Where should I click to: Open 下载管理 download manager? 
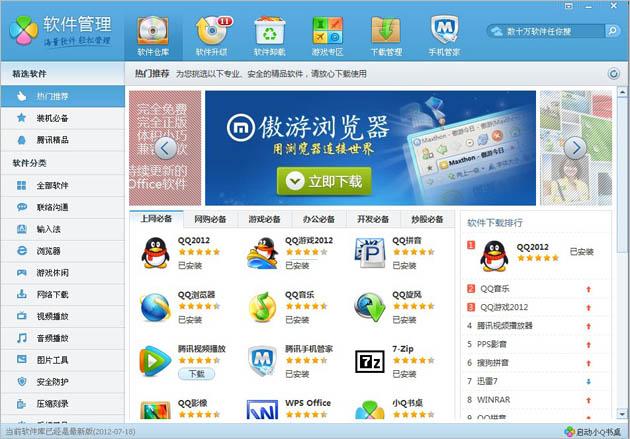[386, 37]
